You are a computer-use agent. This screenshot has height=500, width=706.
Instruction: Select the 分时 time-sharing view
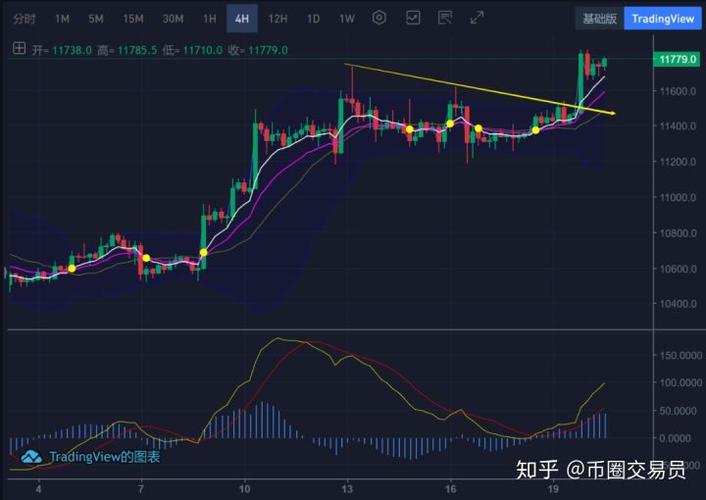pos(24,19)
